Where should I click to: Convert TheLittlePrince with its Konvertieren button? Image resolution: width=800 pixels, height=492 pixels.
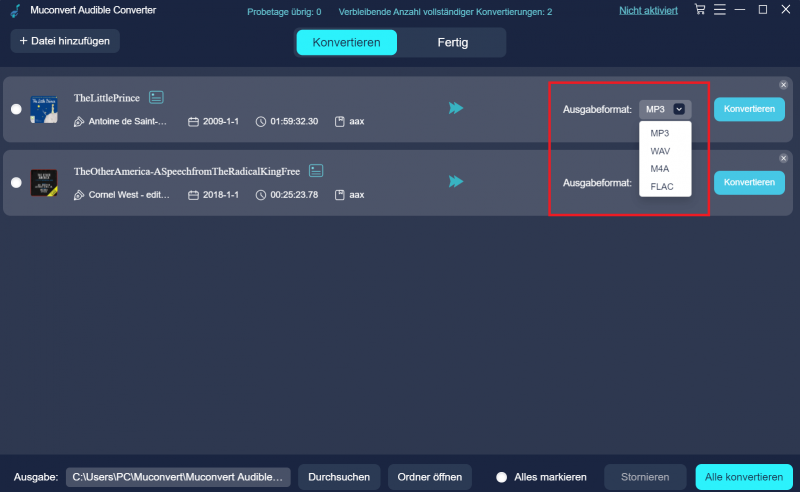point(749,109)
